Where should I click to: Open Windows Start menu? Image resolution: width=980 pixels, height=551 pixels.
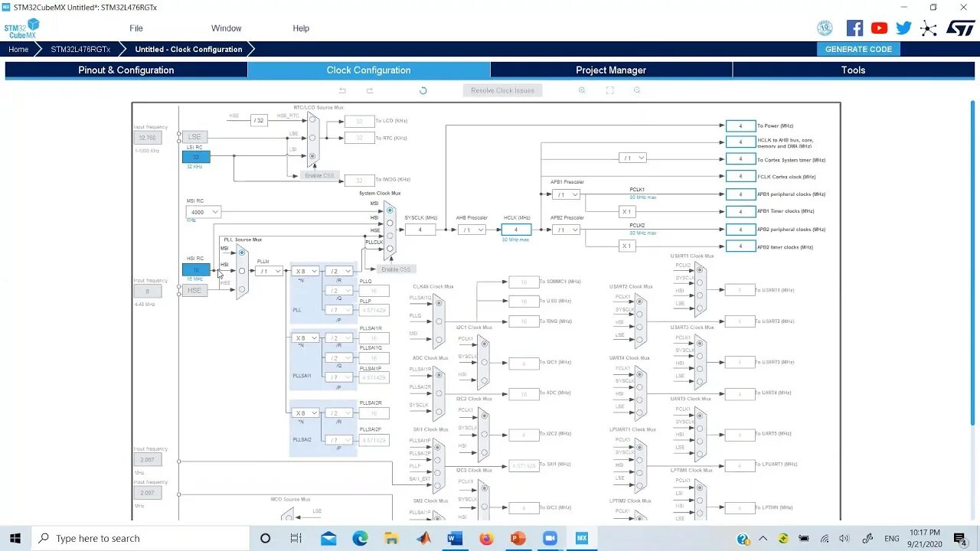pyautogui.click(x=15, y=538)
